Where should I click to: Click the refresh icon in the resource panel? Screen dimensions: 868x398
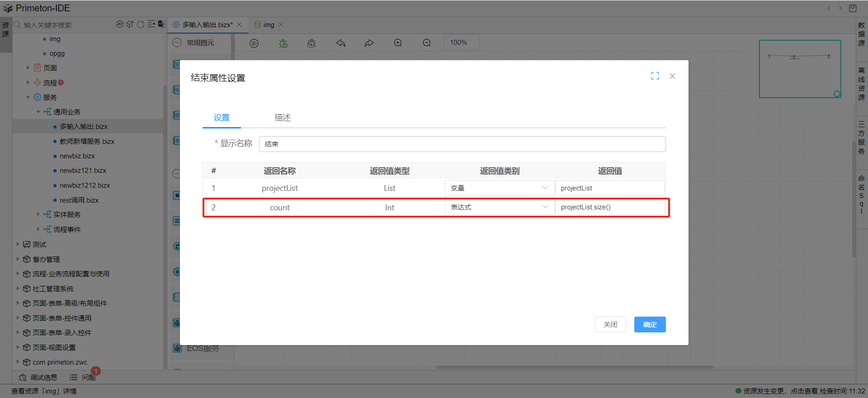pyautogui.click(x=141, y=24)
